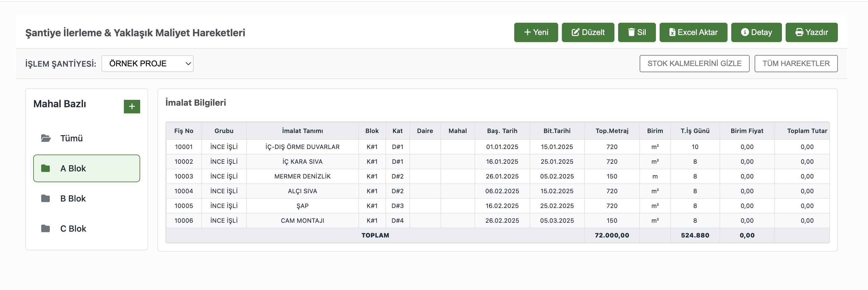
Task: Select row 10003 MERMER DENİZLİK
Action: [302, 176]
